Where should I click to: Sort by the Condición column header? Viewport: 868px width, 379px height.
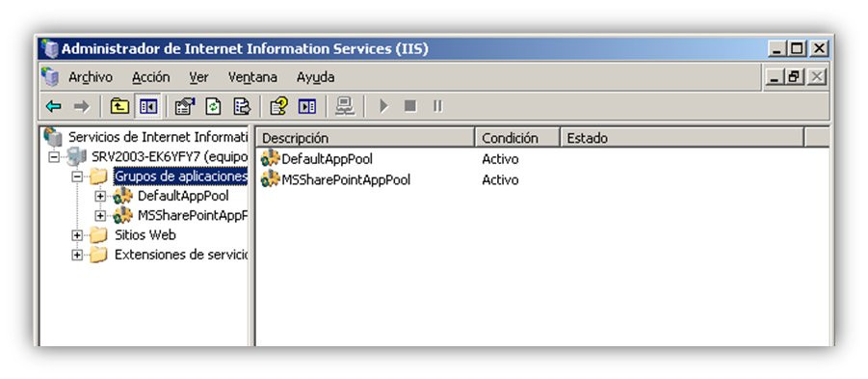[x=517, y=138]
